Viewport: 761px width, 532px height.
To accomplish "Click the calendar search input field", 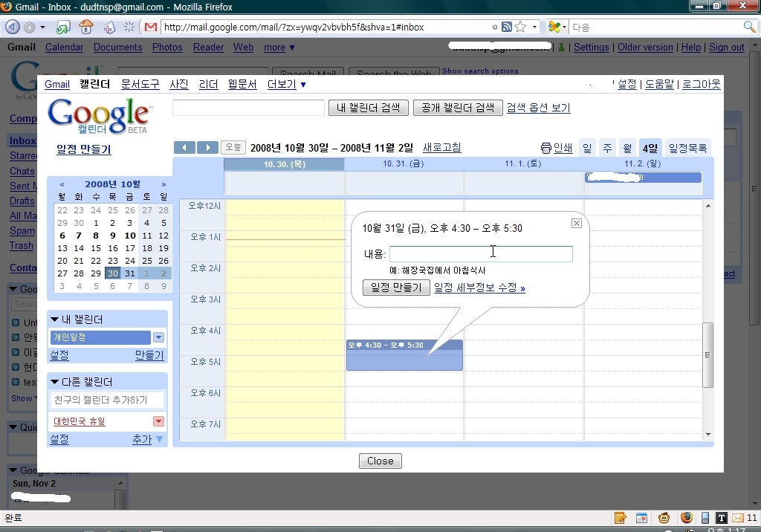I will 248,107.
